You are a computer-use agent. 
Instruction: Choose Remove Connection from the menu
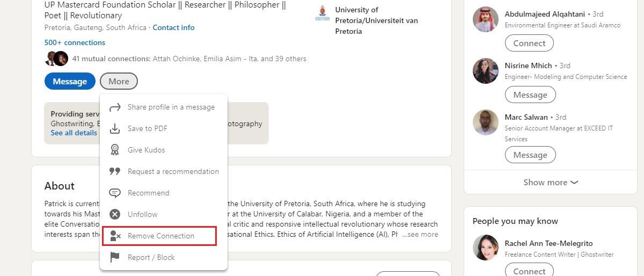pos(160,236)
